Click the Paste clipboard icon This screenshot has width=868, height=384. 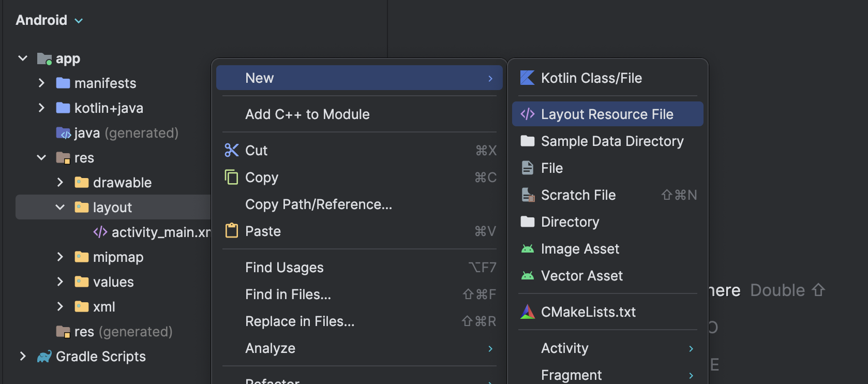click(231, 230)
